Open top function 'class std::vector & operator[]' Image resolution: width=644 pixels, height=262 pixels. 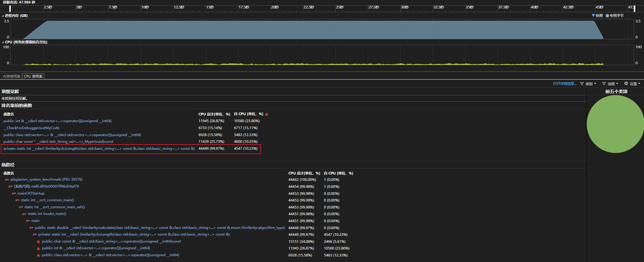[72, 135]
